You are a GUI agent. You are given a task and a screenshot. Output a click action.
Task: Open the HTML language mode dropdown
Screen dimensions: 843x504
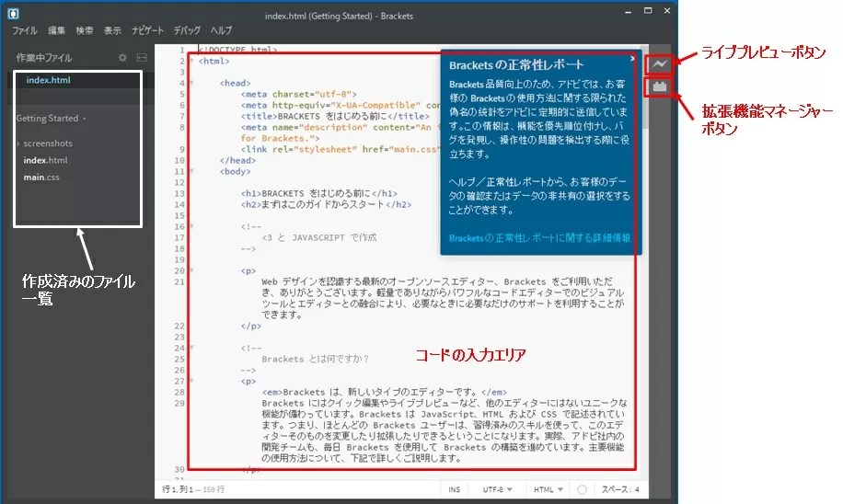(x=548, y=489)
